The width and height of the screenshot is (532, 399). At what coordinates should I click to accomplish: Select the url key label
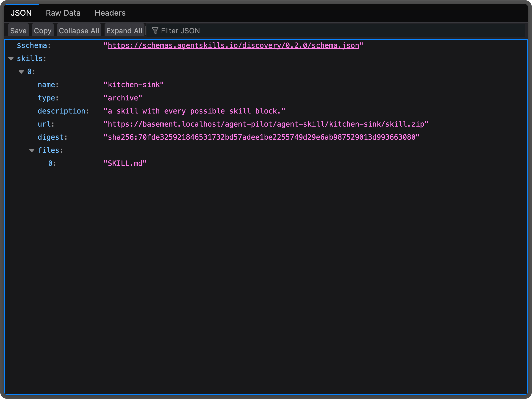[44, 124]
